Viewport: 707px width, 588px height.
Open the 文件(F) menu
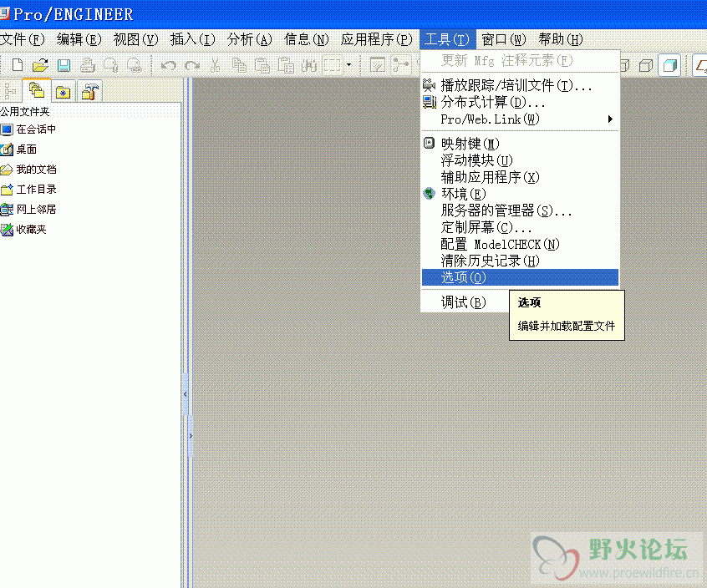click(22, 39)
